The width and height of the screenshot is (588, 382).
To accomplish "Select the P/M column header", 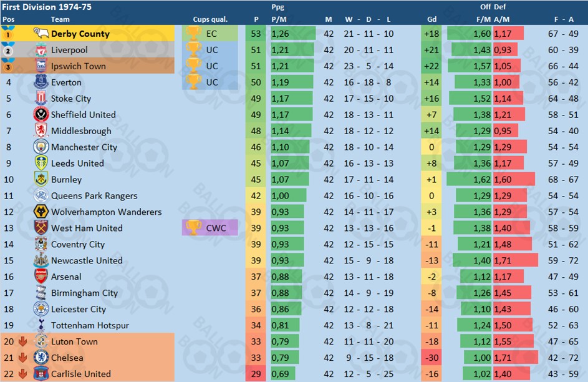I will coord(279,19).
